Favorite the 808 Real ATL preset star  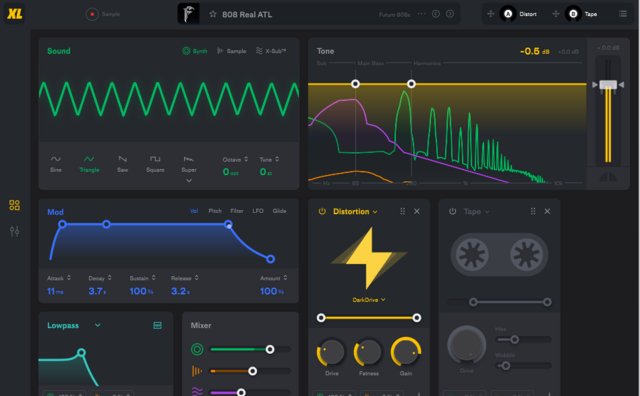click(x=213, y=14)
